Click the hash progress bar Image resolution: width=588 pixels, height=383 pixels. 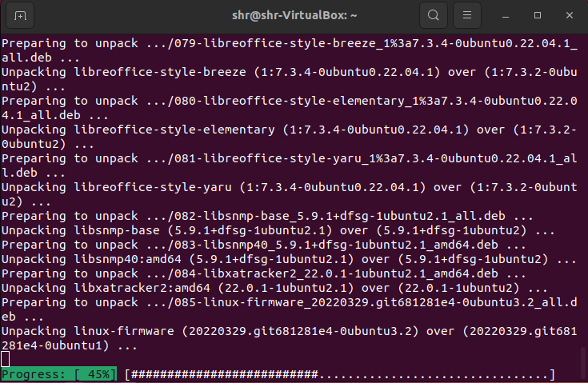[340, 374]
